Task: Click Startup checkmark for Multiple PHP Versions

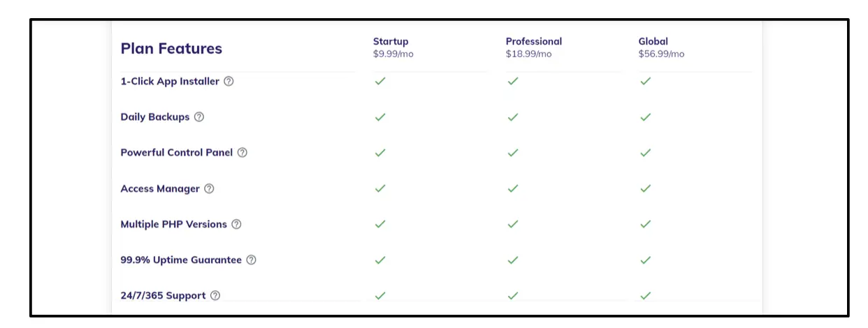Action: 380,224
